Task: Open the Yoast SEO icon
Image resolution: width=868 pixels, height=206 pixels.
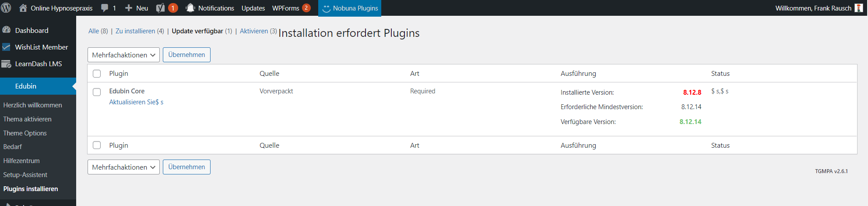Action: pyautogui.click(x=161, y=8)
